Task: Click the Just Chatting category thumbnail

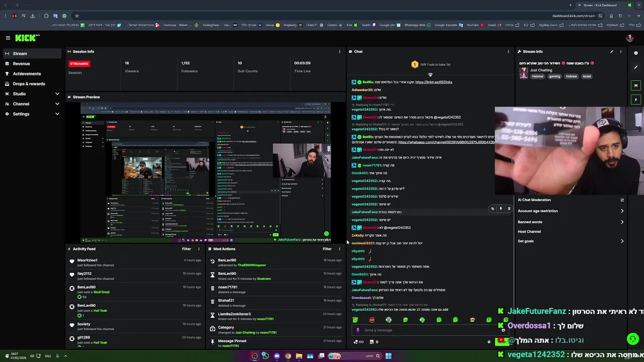Action: click(524, 73)
